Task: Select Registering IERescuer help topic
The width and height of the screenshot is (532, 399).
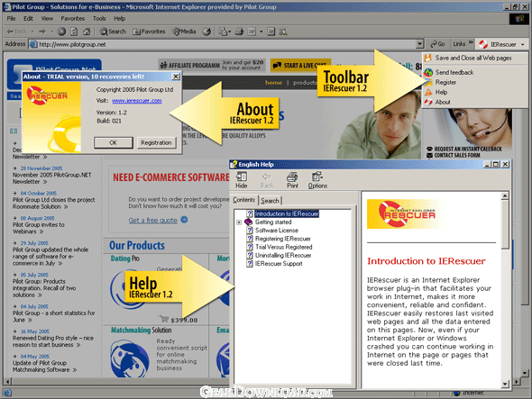Action: 282,239
